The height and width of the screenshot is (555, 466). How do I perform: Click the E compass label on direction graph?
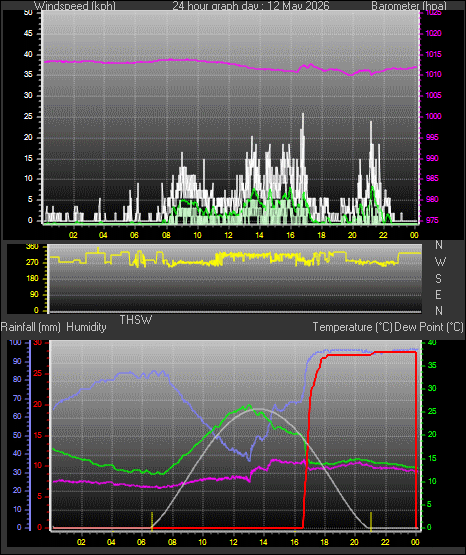438,294
